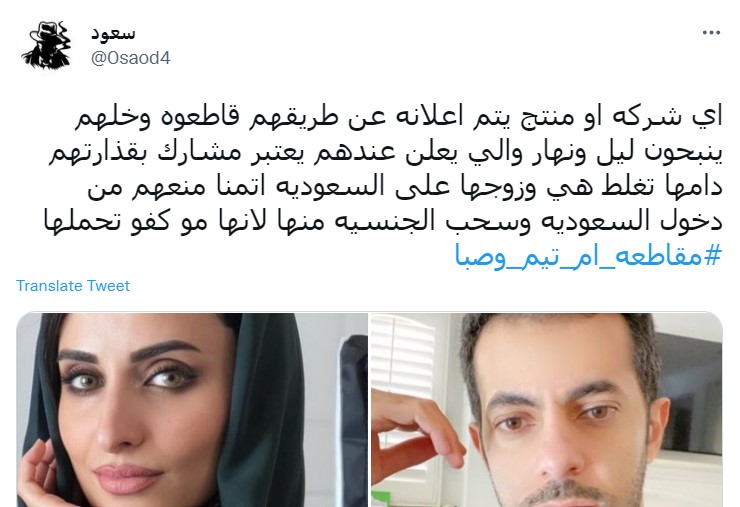Open the right photo of bearded man
This screenshot has width=740, height=507.
point(547,410)
